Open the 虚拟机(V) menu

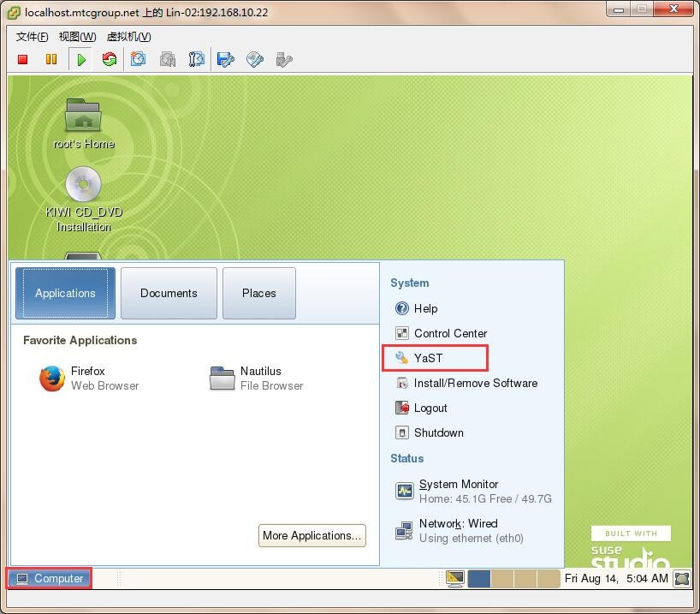coord(129,37)
